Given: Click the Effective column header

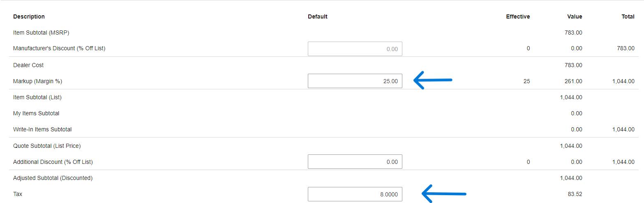Looking at the screenshot, I should tap(518, 16).
